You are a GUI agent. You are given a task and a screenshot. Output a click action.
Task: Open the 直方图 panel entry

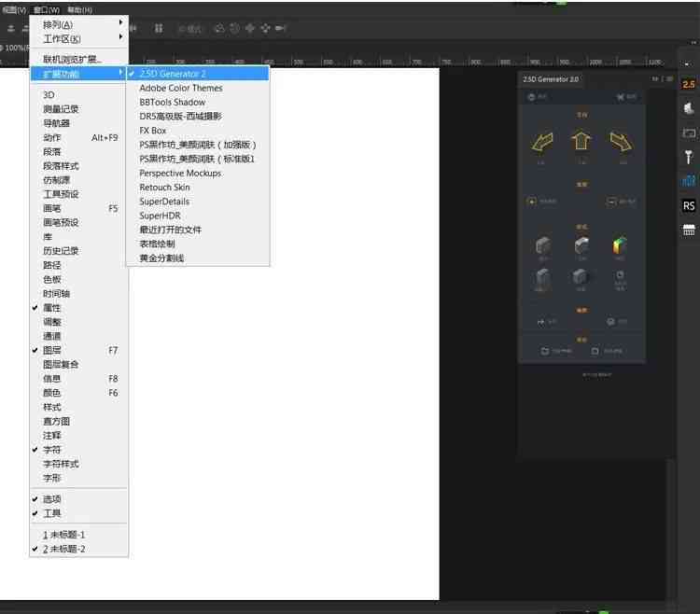(x=78, y=421)
